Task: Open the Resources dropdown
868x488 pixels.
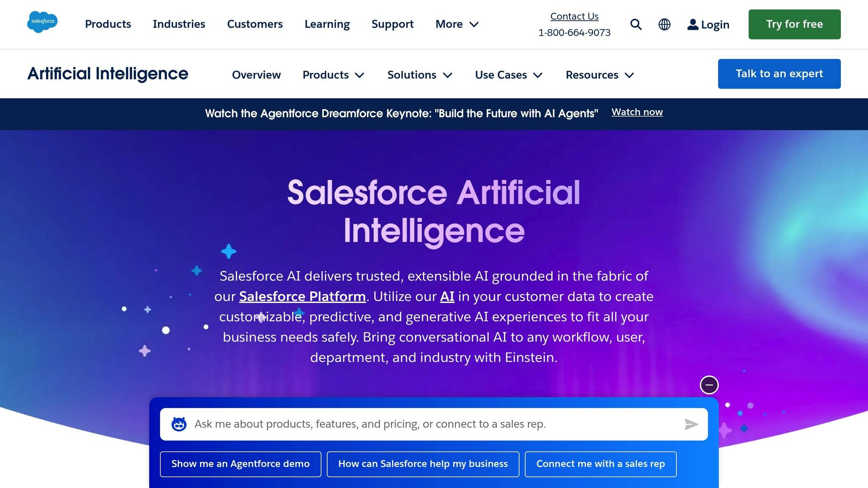Action: coord(599,75)
